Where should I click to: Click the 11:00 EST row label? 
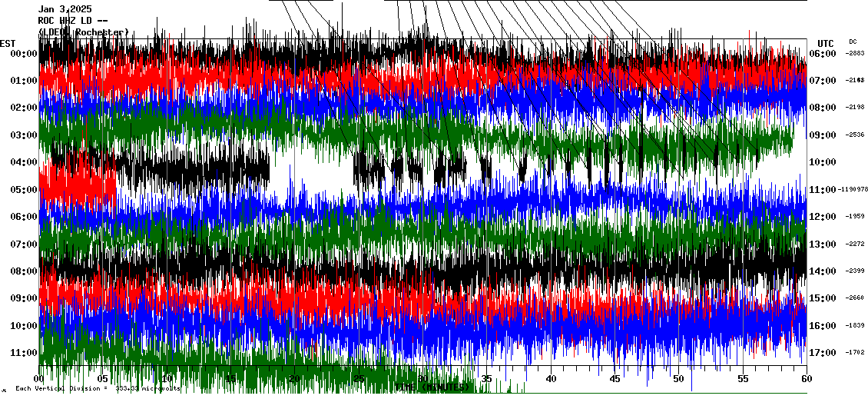24,353
